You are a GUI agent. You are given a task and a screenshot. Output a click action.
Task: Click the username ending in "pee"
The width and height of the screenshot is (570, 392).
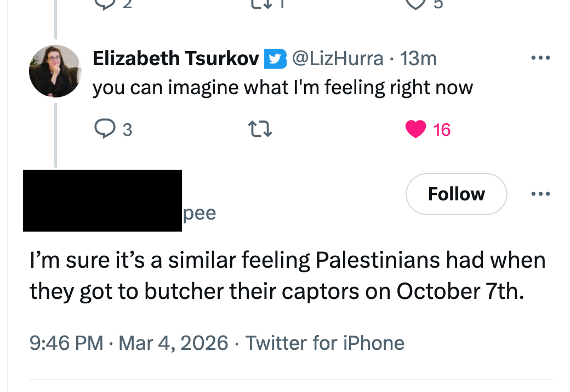coord(200,213)
